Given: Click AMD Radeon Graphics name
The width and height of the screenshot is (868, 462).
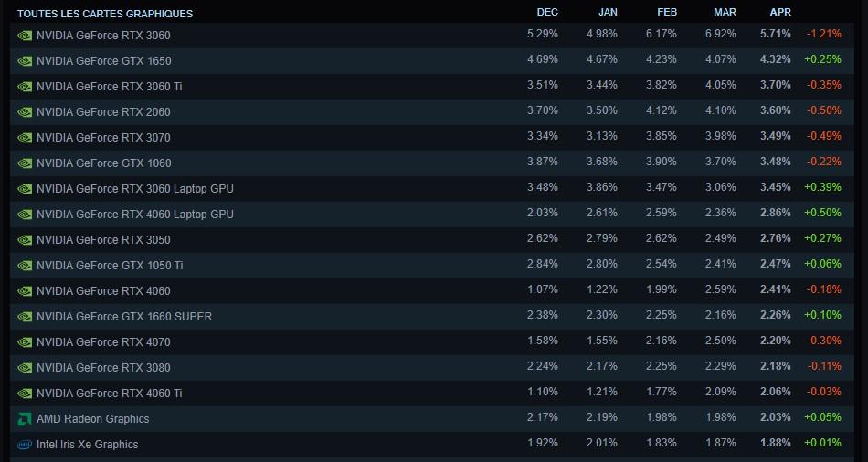Looking at the screenshot, I should pos(92,419).
